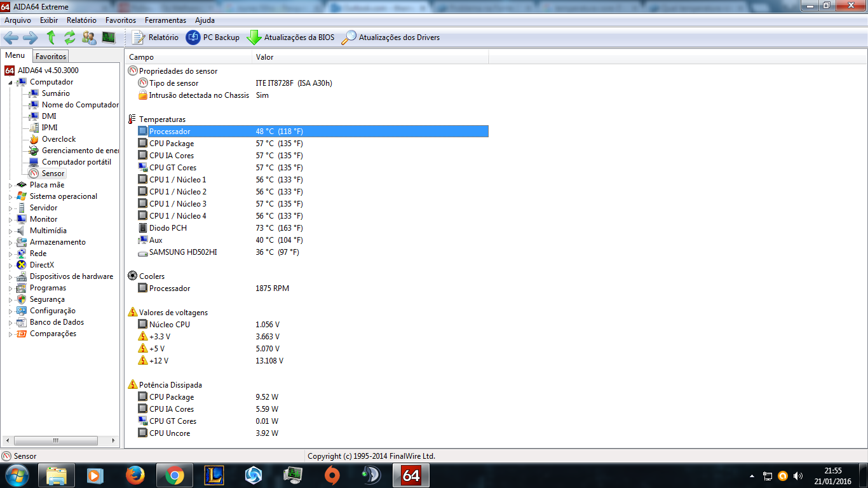Open the Exibir menu
868x488 pixels.
tap(49, 20)
